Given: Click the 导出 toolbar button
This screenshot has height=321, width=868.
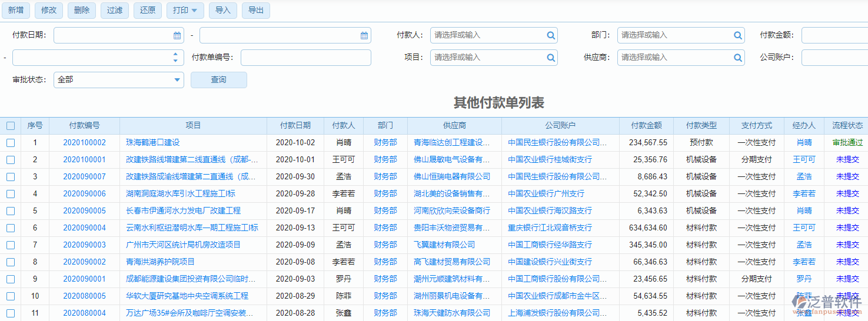Looking at the screenshot, I should (255, 10).
